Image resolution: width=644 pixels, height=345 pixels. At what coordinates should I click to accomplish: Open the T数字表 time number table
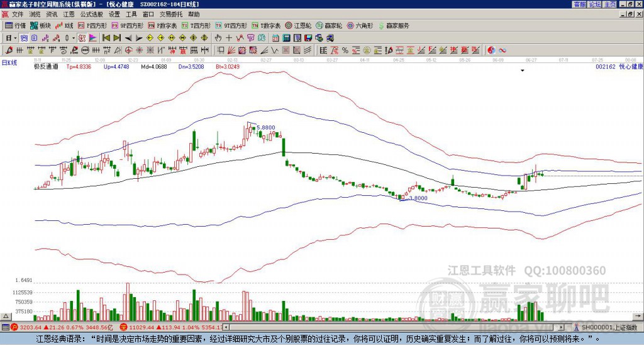pos(266,25)
